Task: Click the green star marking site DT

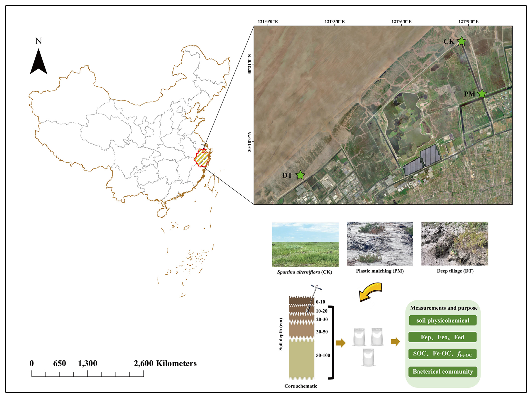Action: (x=301, y=175)
